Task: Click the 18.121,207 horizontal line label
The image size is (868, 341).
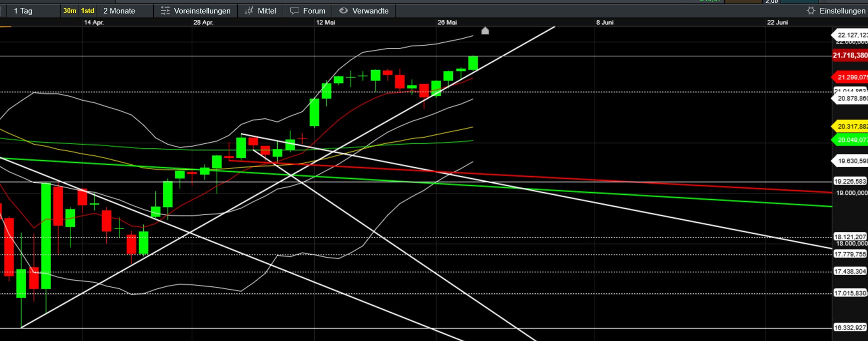Action: (850, 237)
